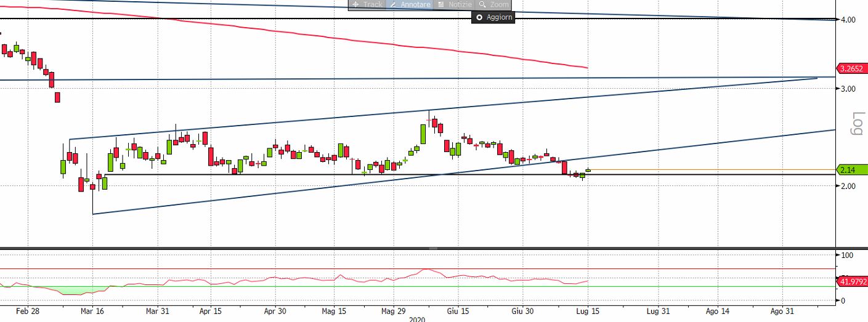Click the 3.2652 moving average value tag
This screenshot has width=868, height=322.
coord(851,68)
